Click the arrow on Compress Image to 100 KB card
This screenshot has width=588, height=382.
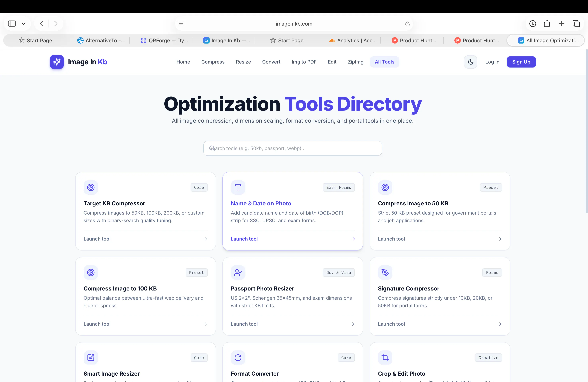[x=205, y=324]
